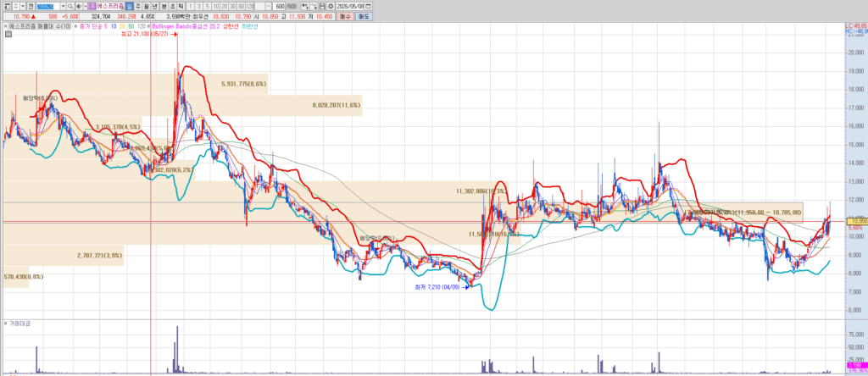The width and height of the screenshot is (868, 376).
Task: Select the 20 interval button
Action: tap(224, 6)
